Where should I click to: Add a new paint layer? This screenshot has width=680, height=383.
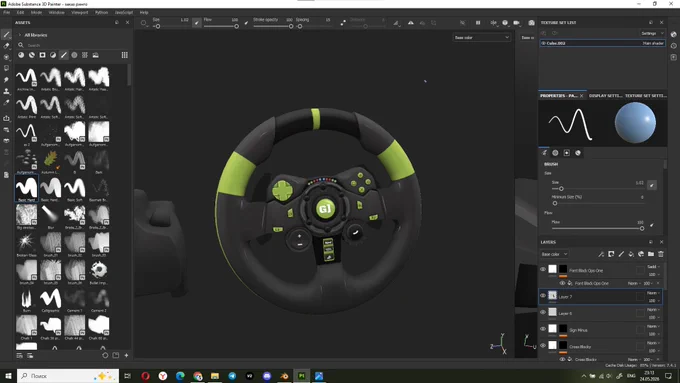click(621, 254)
